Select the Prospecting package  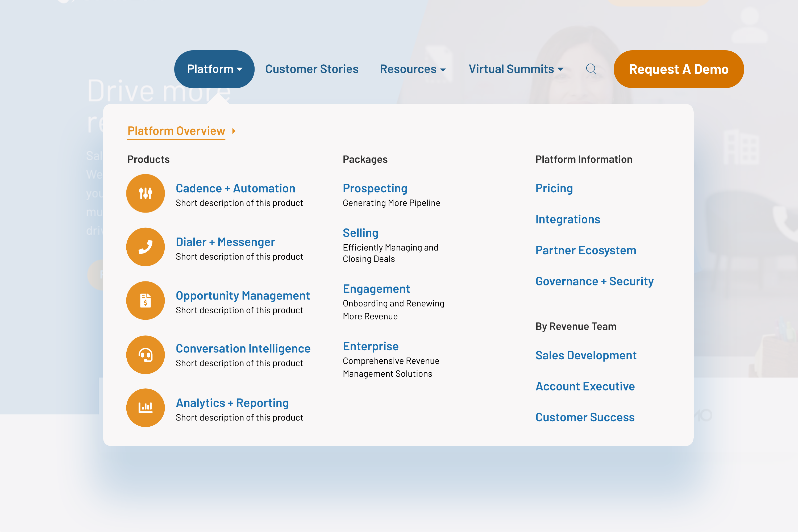pos(375,188)
